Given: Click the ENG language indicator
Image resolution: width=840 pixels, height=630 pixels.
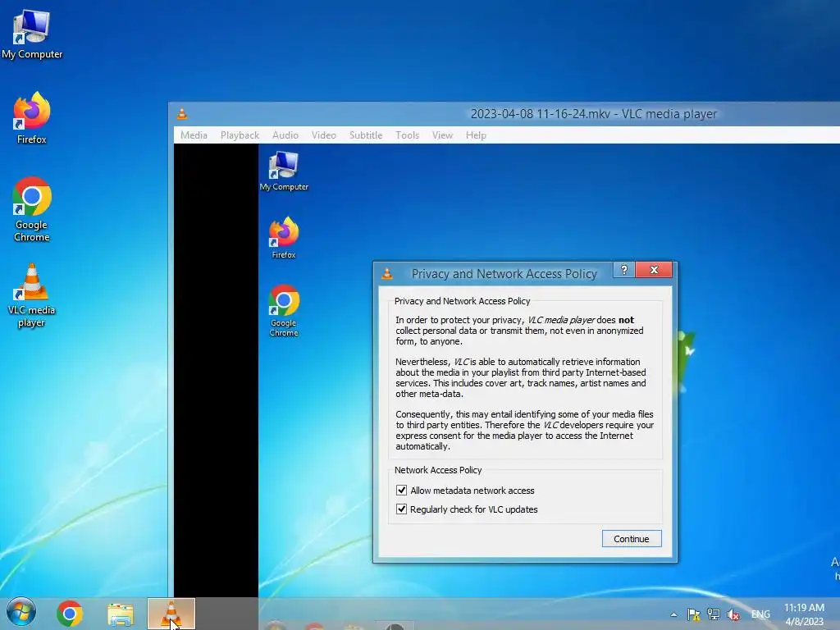Looking at the screenshot, I should coord(760,614).
